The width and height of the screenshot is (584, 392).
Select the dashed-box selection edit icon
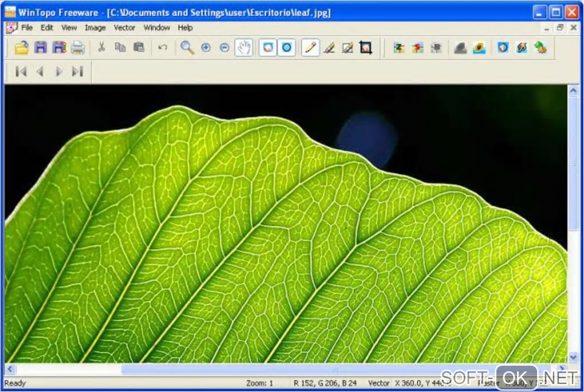[348, 47]
